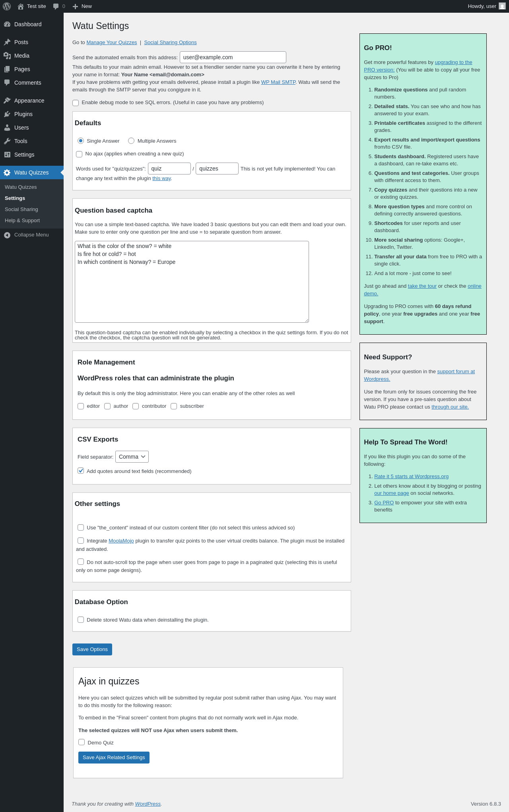Open the comments bubble icon in admin bar

coord(56,6)
